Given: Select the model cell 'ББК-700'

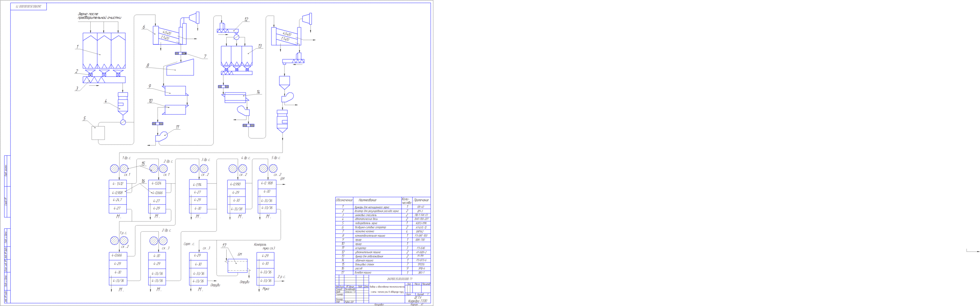Looking at the screenshot, I should tap(420, 240).
